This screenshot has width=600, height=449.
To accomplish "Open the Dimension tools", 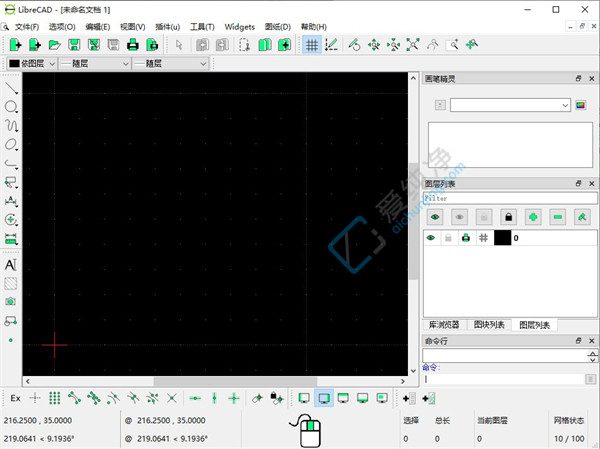I will click(11, 201).
